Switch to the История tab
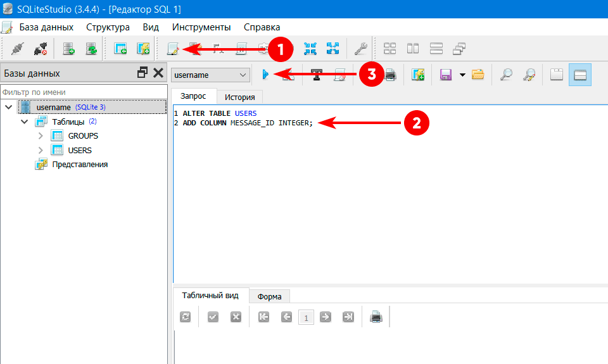608x364 pixels. click(x=239, y=97)
